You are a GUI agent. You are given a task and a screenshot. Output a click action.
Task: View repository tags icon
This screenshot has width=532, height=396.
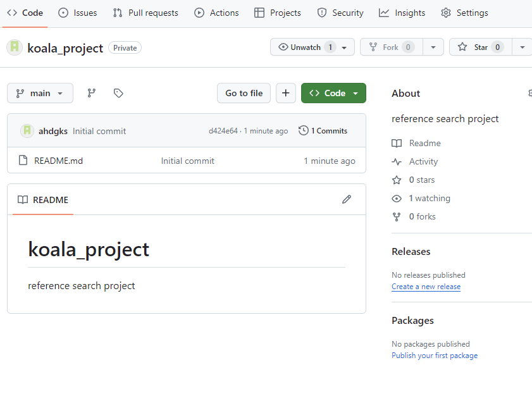(118, 93)
